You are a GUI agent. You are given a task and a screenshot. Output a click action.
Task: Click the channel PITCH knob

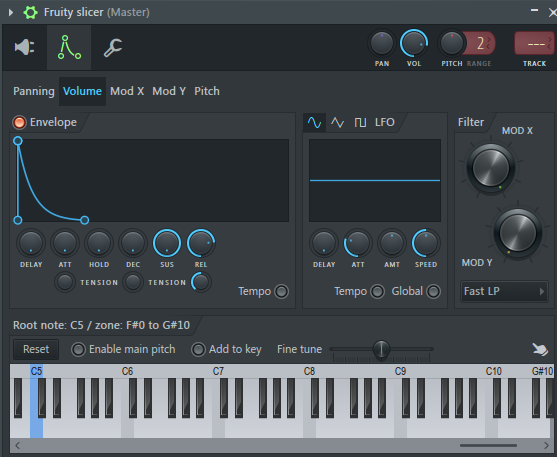pyautogui.click(x=451, y=43)
